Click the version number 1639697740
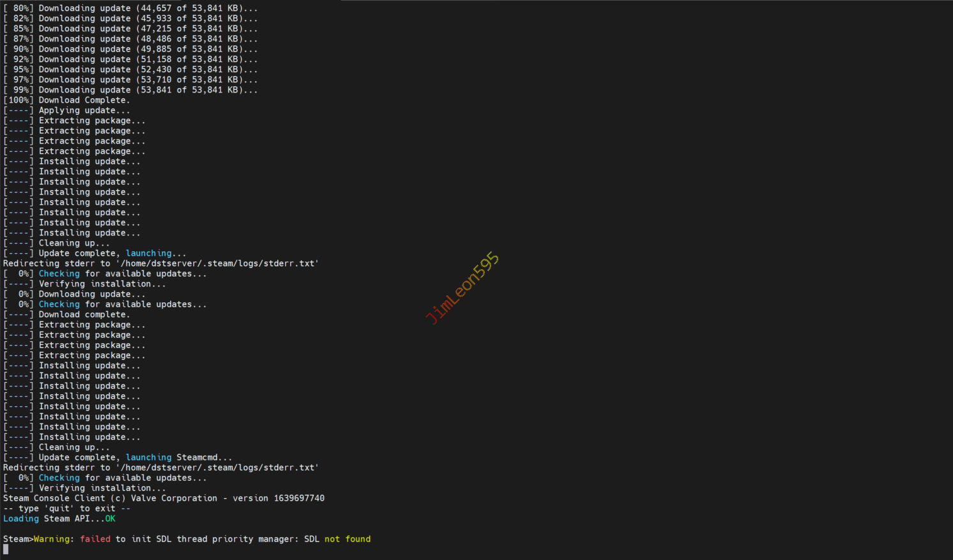The image size is (953, 560). pyautogui.click(x=299, y=498)
